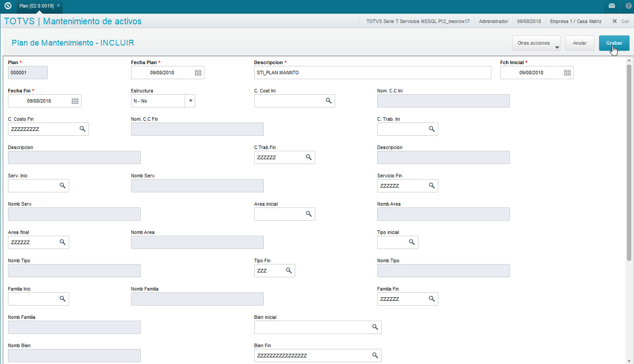Open the mail envelope icon
634x364 pixels.
611,6
